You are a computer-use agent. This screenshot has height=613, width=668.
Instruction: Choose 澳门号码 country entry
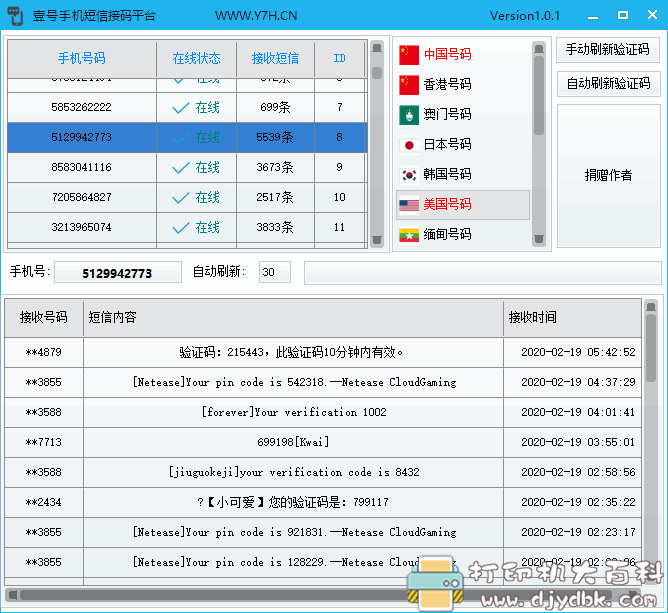463,115
